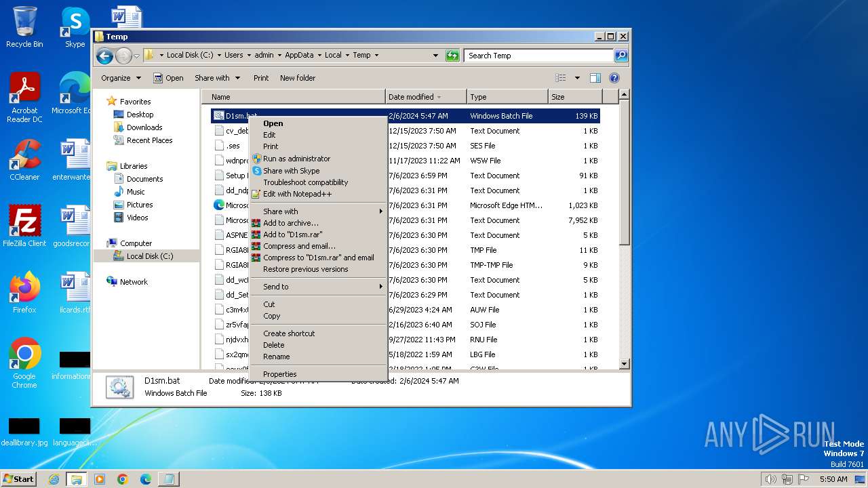Open Internet Explorer in taskbar
Screen dimensions: 868x488
(x=54, y=479)
